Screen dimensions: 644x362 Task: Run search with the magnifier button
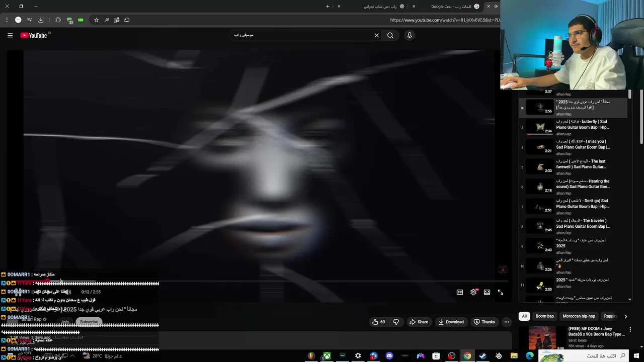point(390,35)
